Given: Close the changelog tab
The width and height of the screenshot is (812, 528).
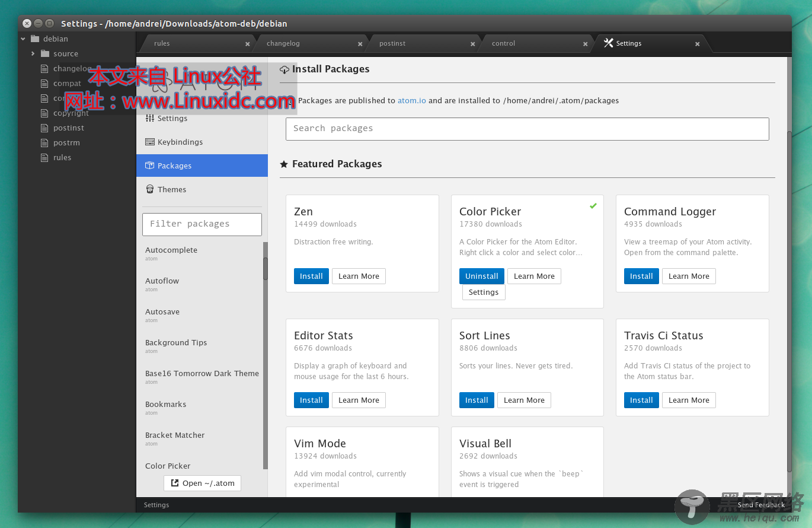Looking at the screenshot, I should coord(360,44).
